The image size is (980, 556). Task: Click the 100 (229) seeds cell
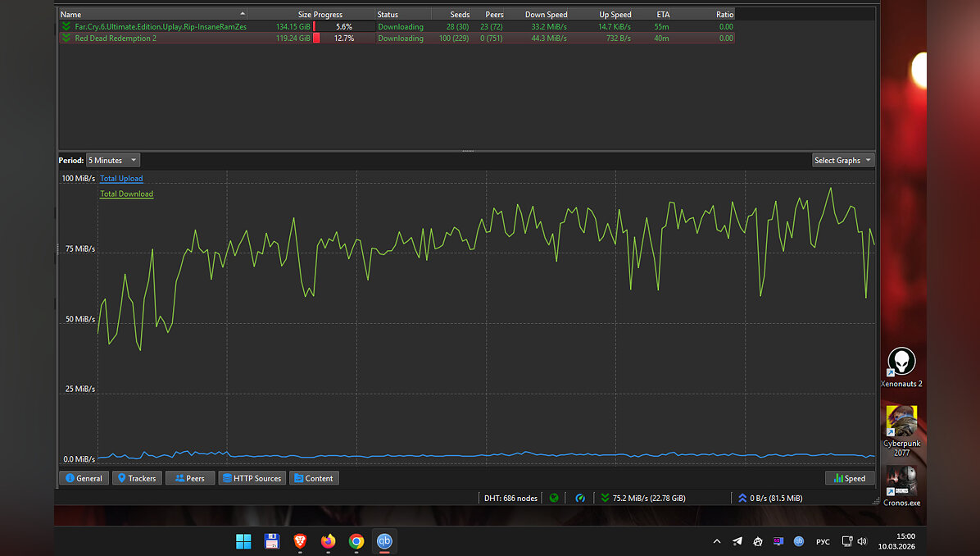click(x=454, y=39)
